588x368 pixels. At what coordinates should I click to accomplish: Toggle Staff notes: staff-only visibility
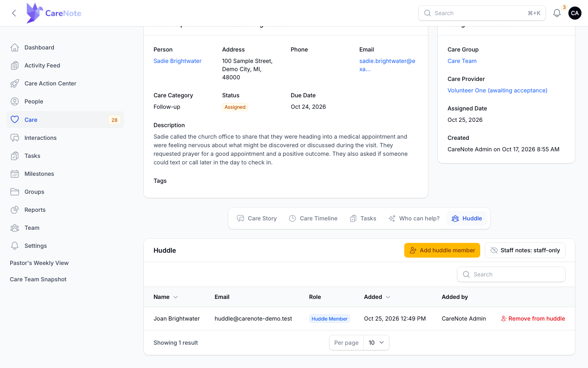(525, 250)
